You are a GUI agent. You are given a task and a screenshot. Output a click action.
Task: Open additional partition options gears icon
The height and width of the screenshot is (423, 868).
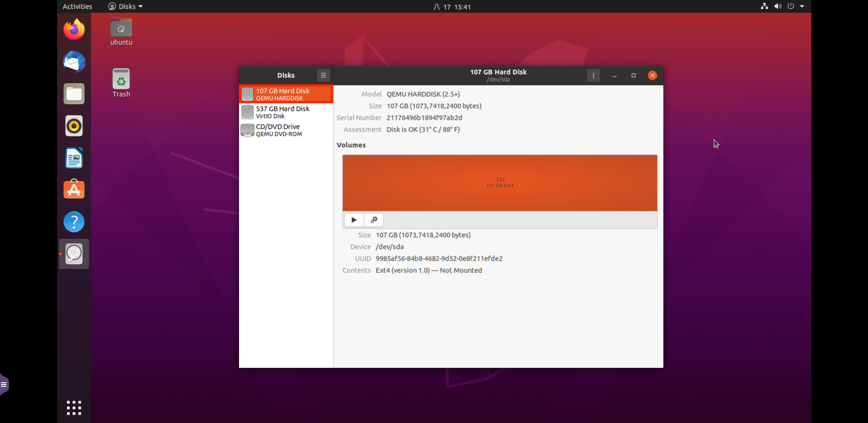click(x=374, y=220)
